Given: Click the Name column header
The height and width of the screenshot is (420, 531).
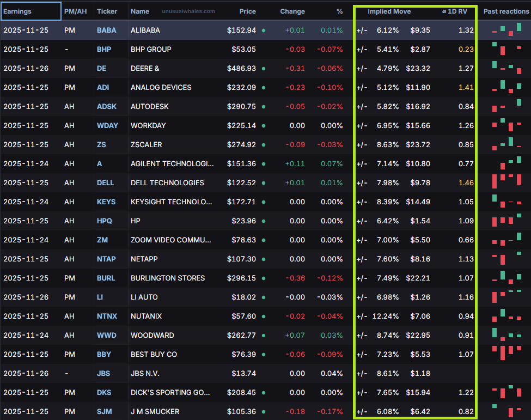Looking at the screenshot, I should pos(140,11).
